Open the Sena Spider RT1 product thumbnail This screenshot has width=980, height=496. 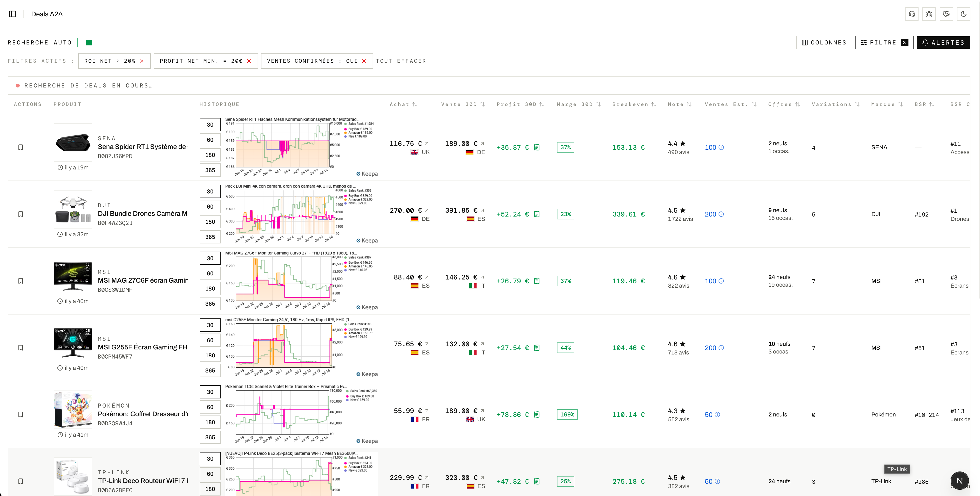pos(73,142)
